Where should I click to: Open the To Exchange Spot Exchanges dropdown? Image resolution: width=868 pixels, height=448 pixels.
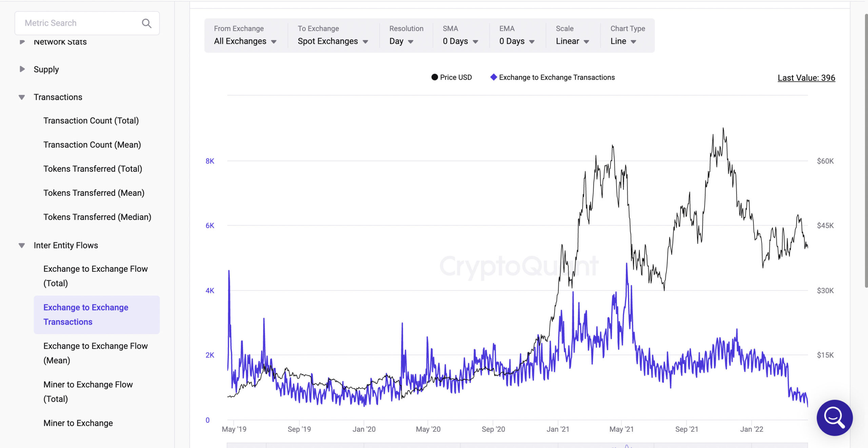tap(333, 41)
